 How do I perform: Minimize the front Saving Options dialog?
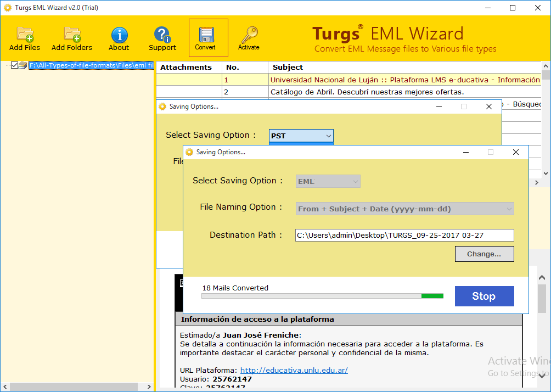pos(466,152)
